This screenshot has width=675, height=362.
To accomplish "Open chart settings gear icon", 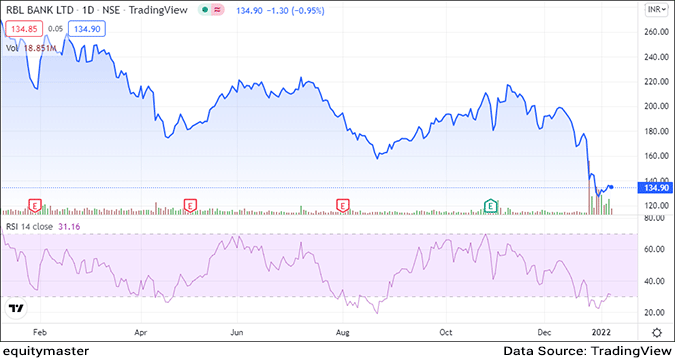I will (x=656, y=333).
